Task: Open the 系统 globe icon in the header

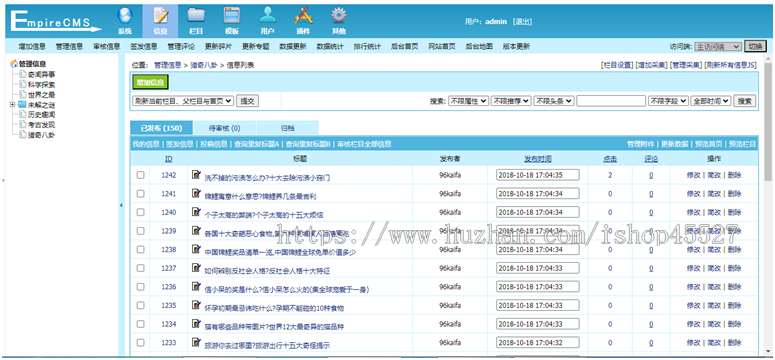Action: 125,16
